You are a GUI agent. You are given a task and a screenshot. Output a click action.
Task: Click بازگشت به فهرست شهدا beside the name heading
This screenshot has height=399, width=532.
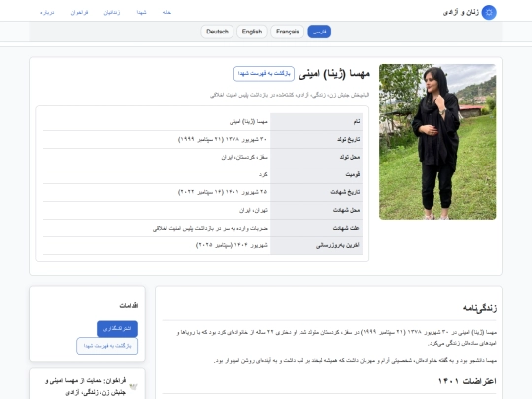tap(264, 74)
